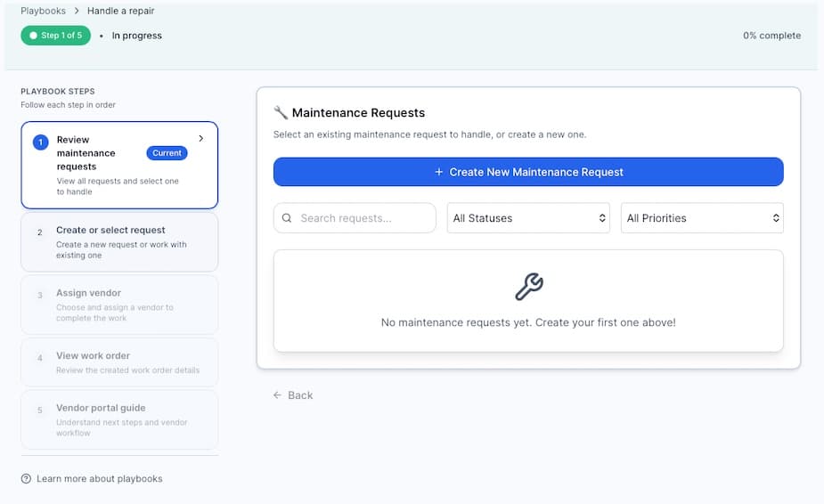Click the Handle a repair breadcrumb text
Screen dimensions: 824x504
tap(121, 11)
